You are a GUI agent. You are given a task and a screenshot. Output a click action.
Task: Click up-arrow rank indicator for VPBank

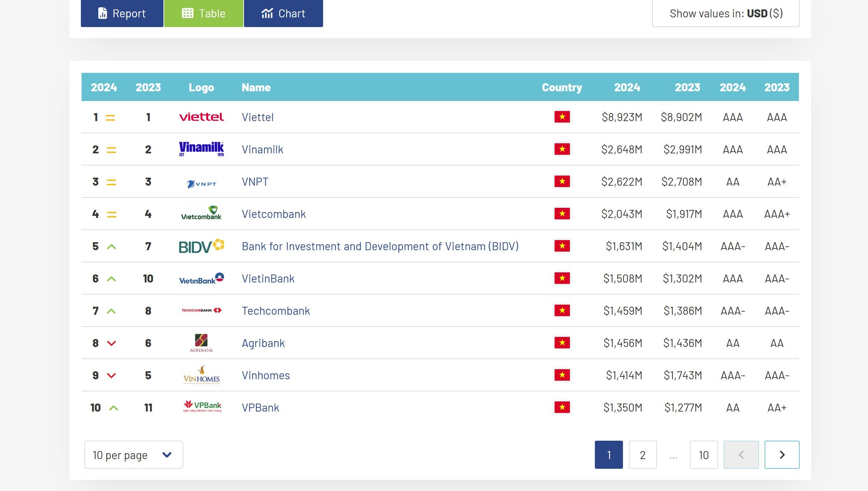click(113, 408)
